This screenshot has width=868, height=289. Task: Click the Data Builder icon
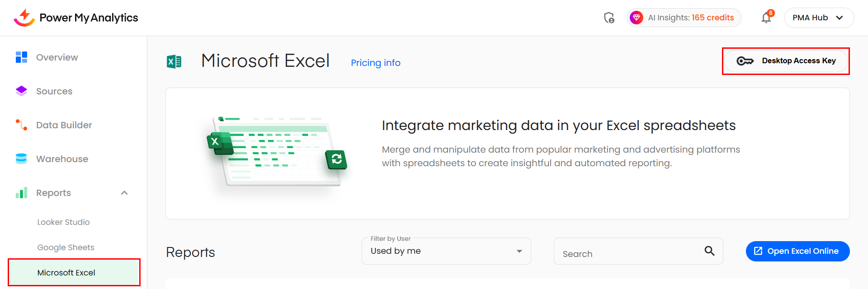coord(21,125)
